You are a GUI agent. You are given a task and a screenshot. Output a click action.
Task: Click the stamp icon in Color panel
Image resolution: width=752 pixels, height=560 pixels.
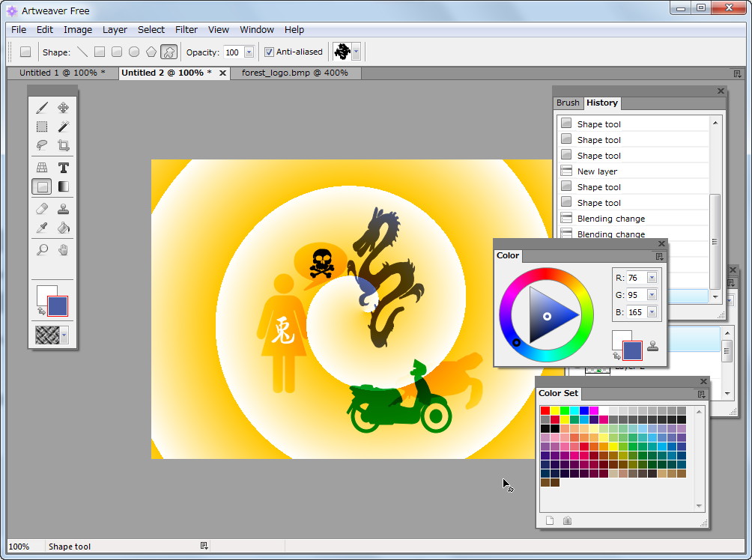click(652, 346)
